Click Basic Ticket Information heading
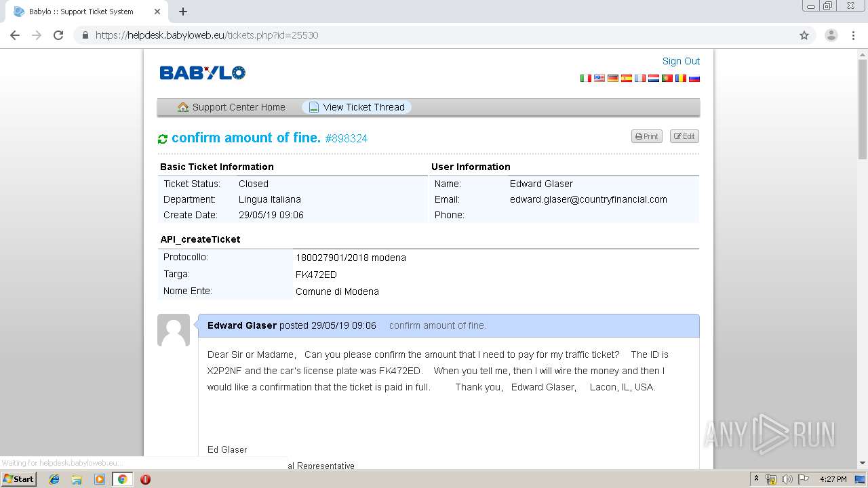Viewport: 868px width, 488px height. pos(217,167)
